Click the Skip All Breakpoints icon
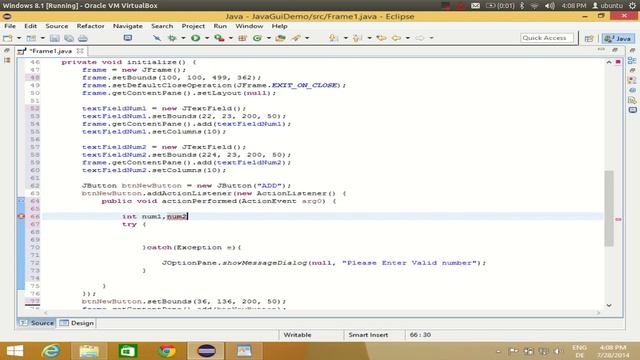Screen dimensions: 640x360 point(157,38)
